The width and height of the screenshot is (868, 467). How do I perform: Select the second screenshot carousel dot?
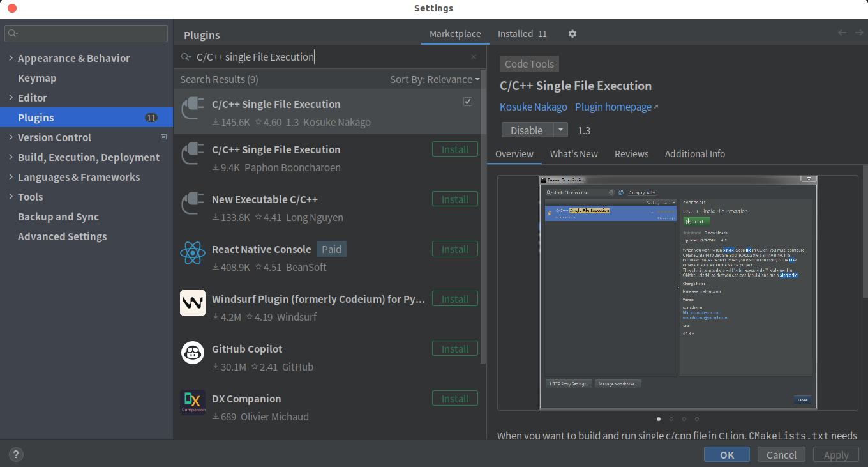671,419
